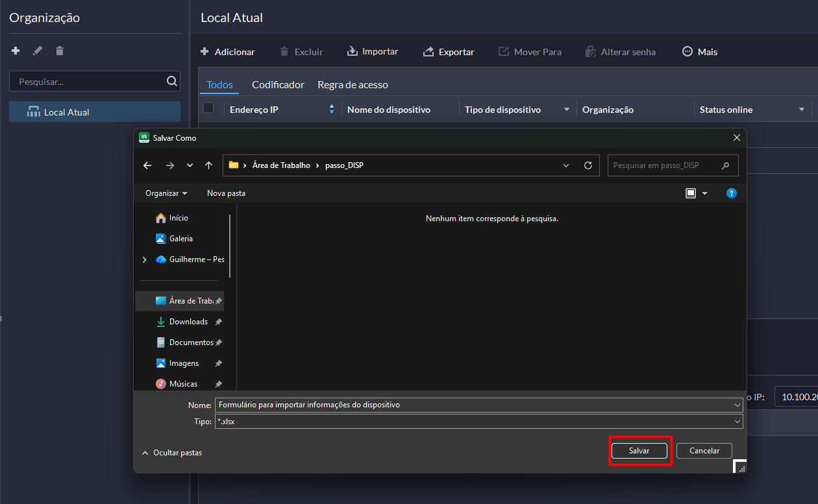This screenshot has width=818, height=504.
Task: Expand the Tipo file type dropdown
Action: (737, 422)
